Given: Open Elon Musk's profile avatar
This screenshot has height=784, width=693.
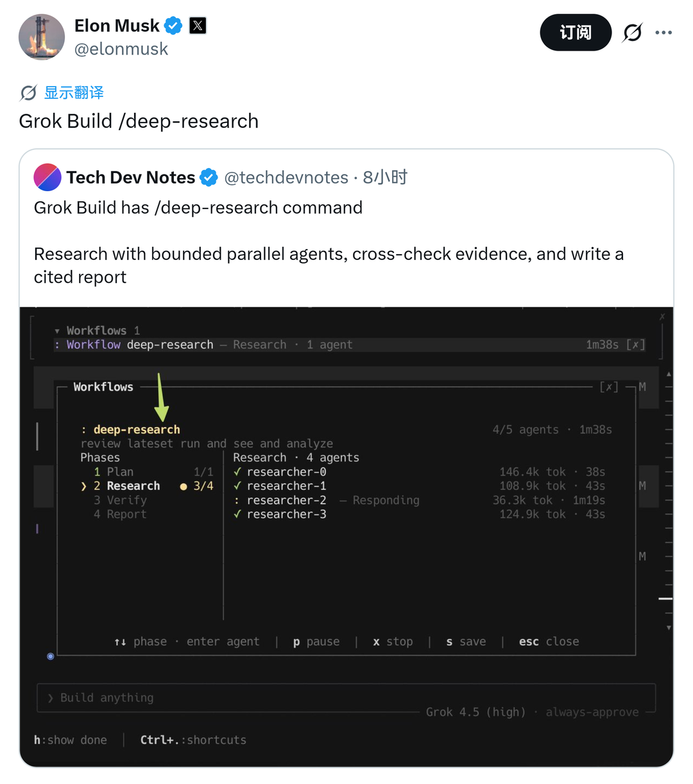Looking at the screenshot, I should tap(42, 37).
